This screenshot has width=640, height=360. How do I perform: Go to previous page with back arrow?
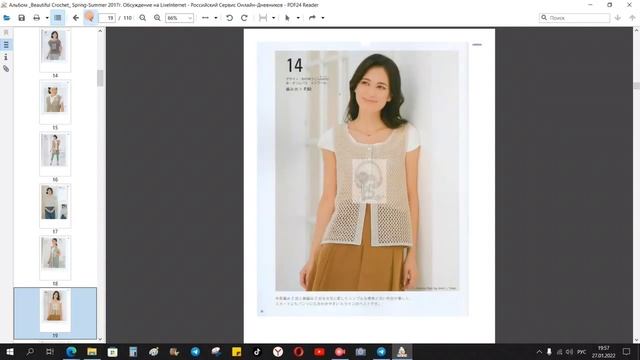(x=76, y=18)
